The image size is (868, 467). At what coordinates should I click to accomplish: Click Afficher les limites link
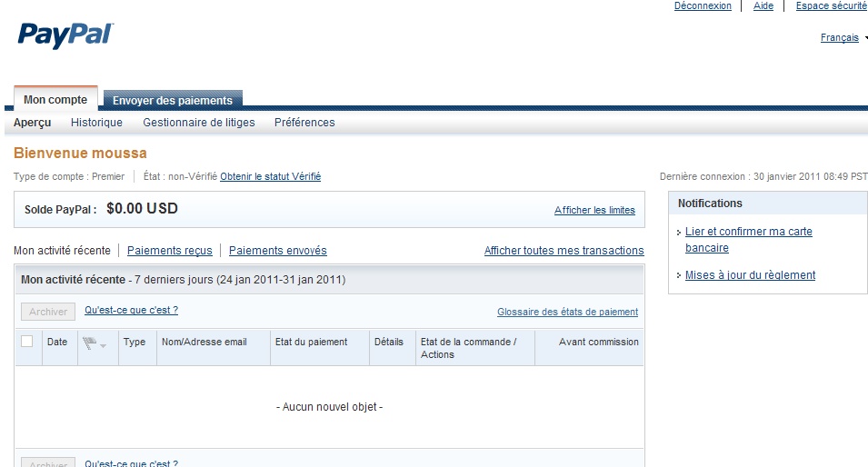pyautogui.click(x=594, y=210)
